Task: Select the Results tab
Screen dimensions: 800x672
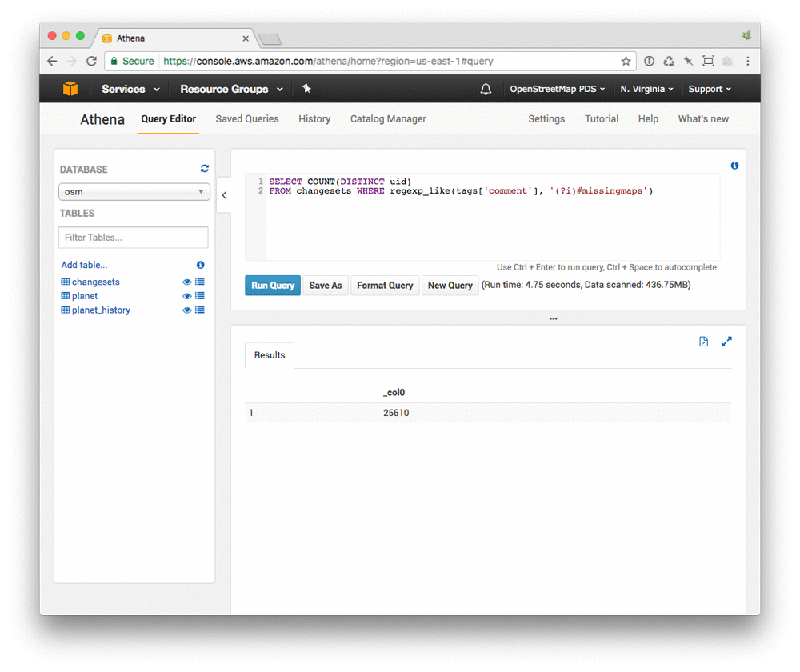Action: point(270,355)
